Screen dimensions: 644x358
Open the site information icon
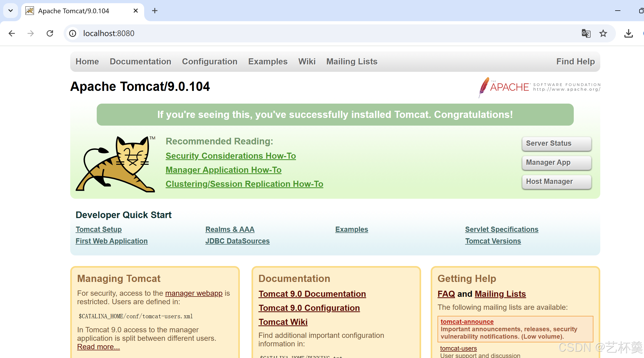(73, 33)
